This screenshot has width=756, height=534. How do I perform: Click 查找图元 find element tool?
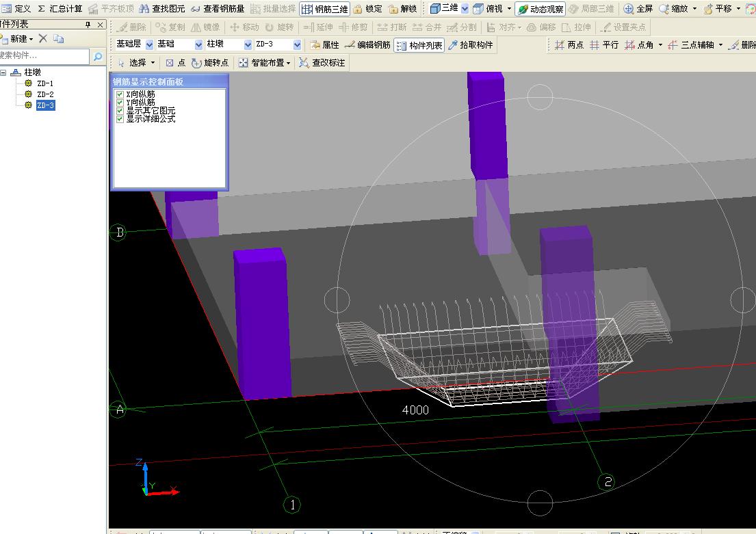(162, 9)
